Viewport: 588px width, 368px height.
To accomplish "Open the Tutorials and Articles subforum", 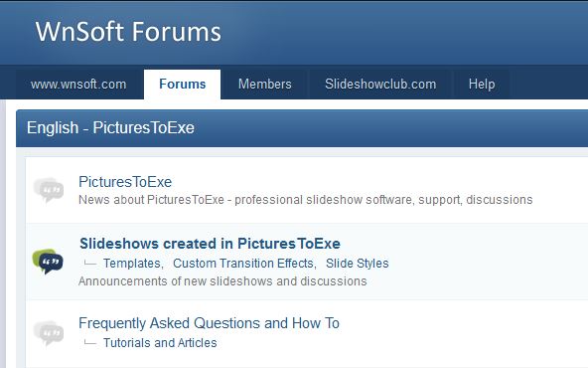I will click(160, 343).
